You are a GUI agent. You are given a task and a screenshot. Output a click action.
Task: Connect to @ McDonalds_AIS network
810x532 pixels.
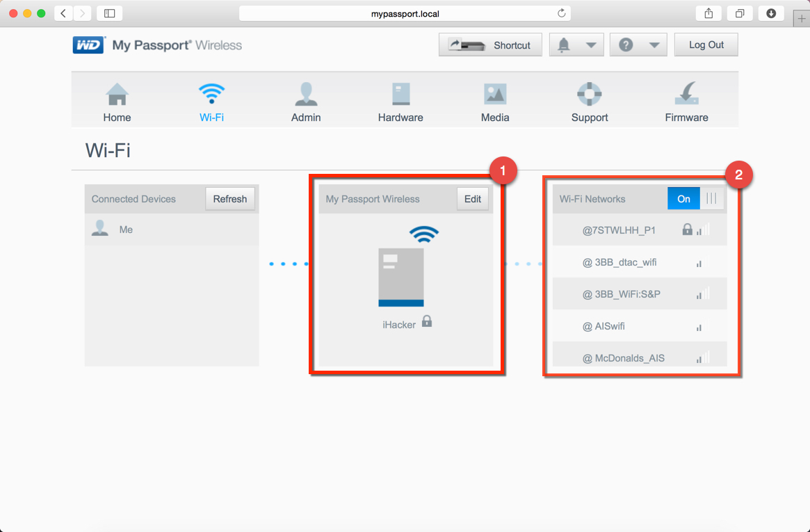[640, 355]
